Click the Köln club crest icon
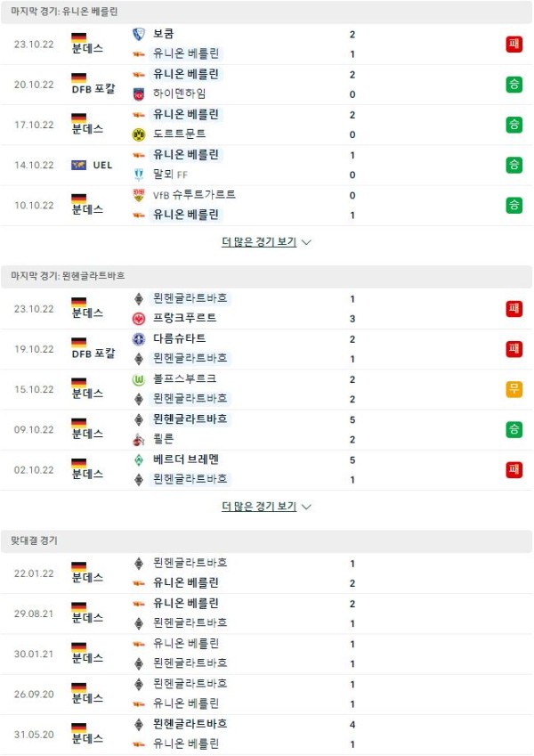 click(139, 439)
